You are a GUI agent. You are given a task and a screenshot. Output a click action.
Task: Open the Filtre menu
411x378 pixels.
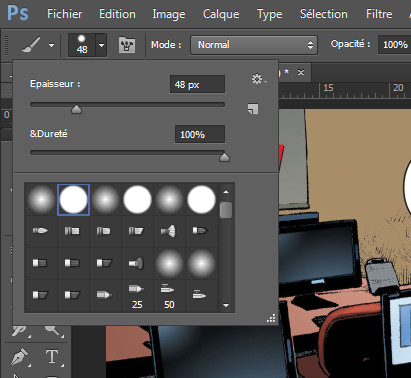click(379, 14)
